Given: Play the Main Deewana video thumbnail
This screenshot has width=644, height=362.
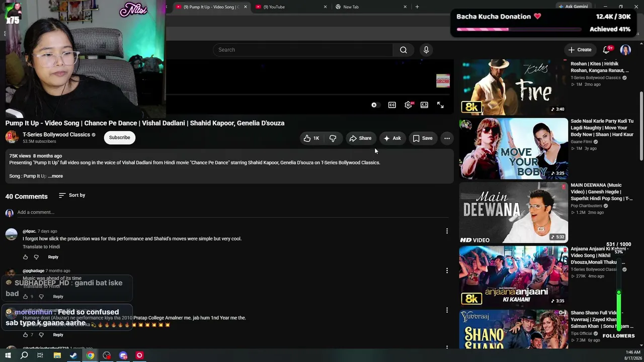Looking at the screenshot, I should click(x=513, y=212).
